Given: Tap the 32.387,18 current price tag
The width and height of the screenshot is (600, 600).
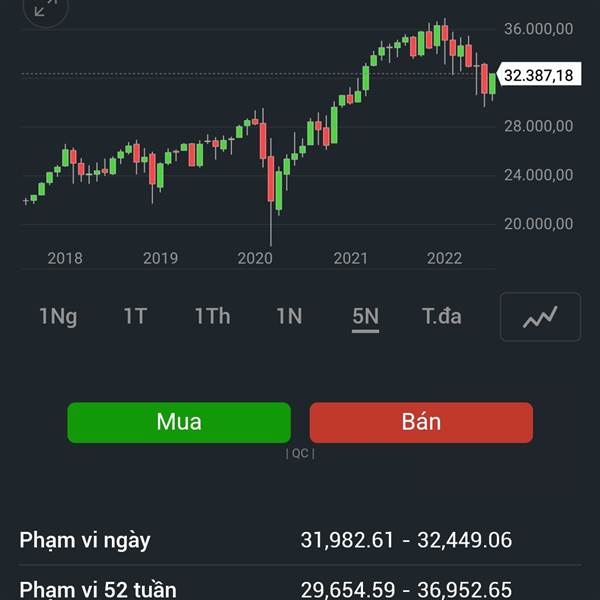Looking at the screenshot, I should click(x=539, y=74).
